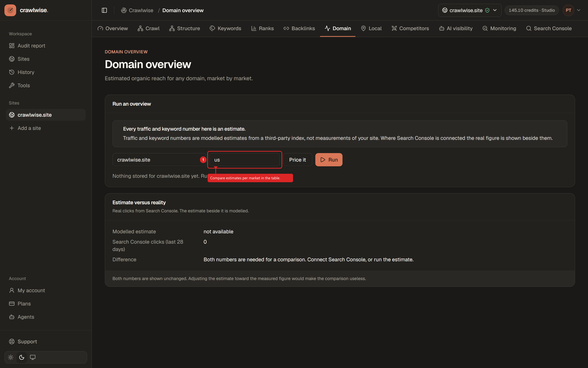The image size is (588, 368).
Task: Focus the domain input field
Action: (x=159, y=160)
